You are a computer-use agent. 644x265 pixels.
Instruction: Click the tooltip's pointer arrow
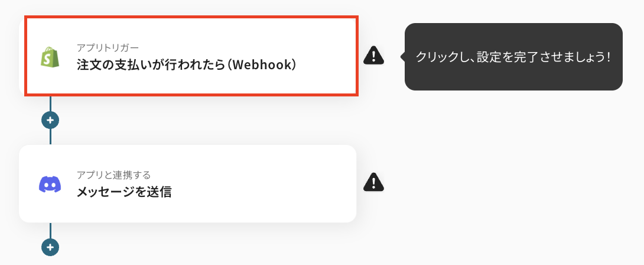click(402, 57)
